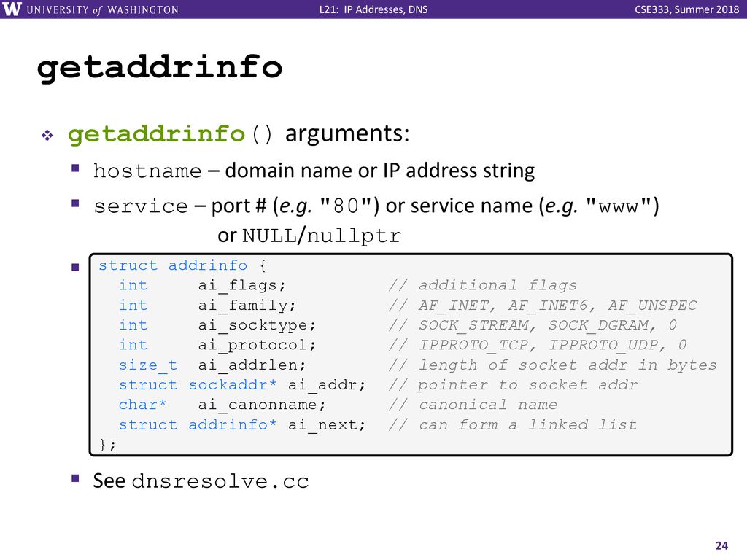Click the 'SOCK_STREAM, SOCK_DGRAM, 0' comment

(x=548, y=325)
